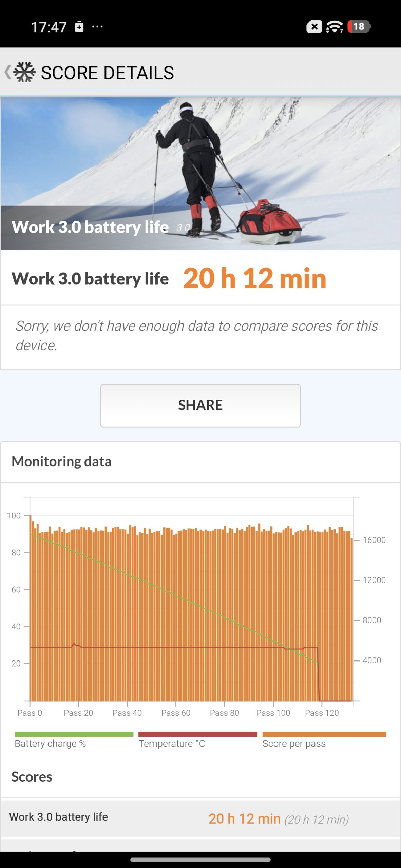Tap the Pass 60 axis marker
The width and height of the screenshot is (401, 868).
tap(176, 713)
